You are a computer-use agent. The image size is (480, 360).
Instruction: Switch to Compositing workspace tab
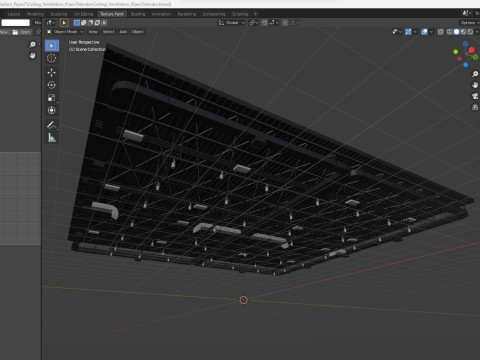214,14
